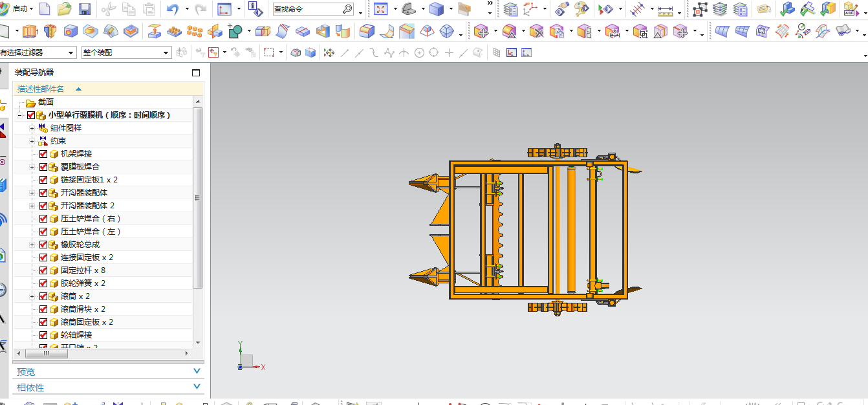
Task: Select 开沟器装配体 2 in the tree
Action: click(87, 206)
